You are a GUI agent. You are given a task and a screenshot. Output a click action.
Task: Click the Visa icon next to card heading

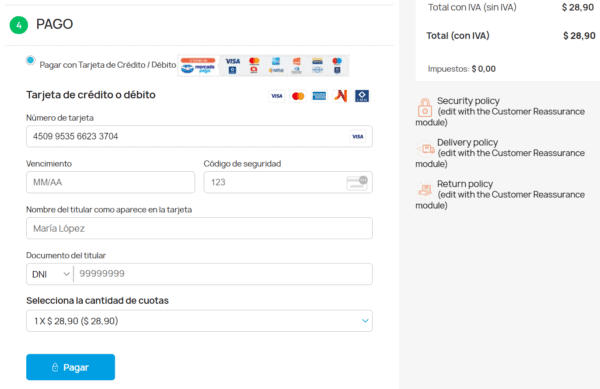277,96
